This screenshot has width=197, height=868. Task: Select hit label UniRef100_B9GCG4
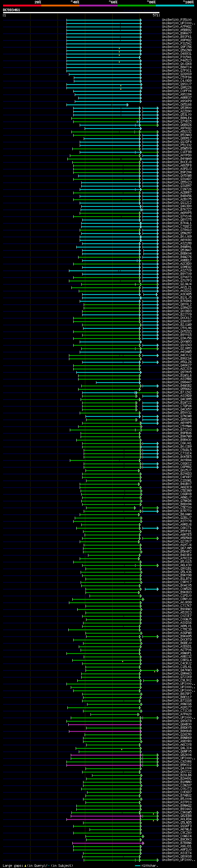pos(176,358)
